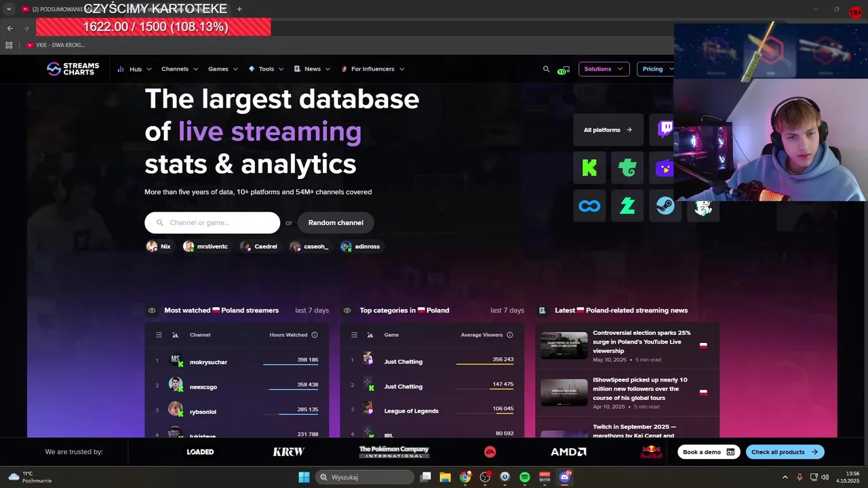Click the Wyszukaj taskbar search box

click(x=366, y=477)
